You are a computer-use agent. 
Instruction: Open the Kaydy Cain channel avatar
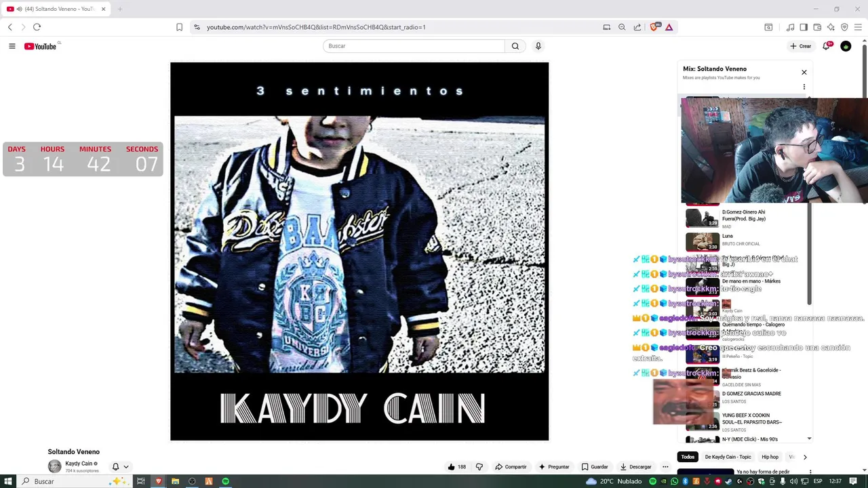point(54,466)
